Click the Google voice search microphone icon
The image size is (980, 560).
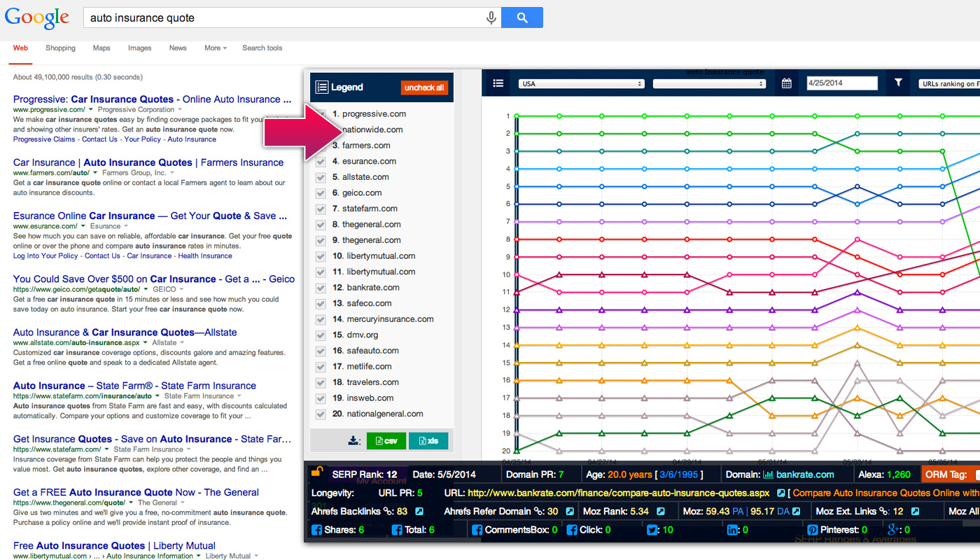[491, 18]
